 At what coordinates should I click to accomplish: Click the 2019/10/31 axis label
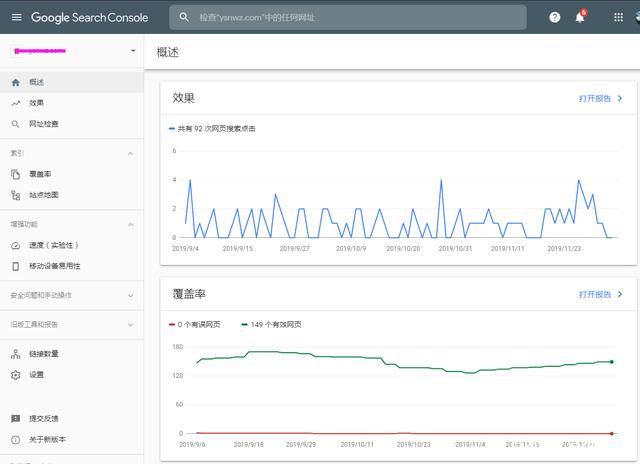pos(455,248)
